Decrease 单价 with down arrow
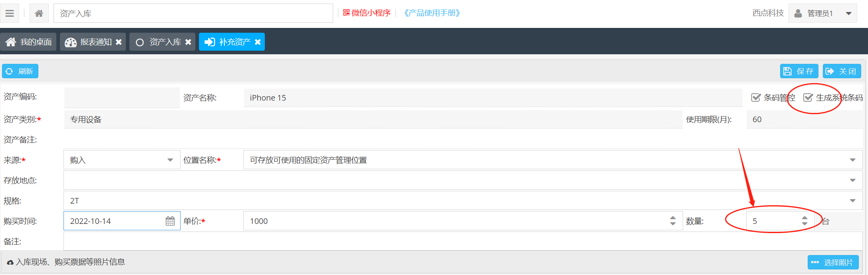Image resolution: width=868 pixels, height=275 pixels. (673, 224)
